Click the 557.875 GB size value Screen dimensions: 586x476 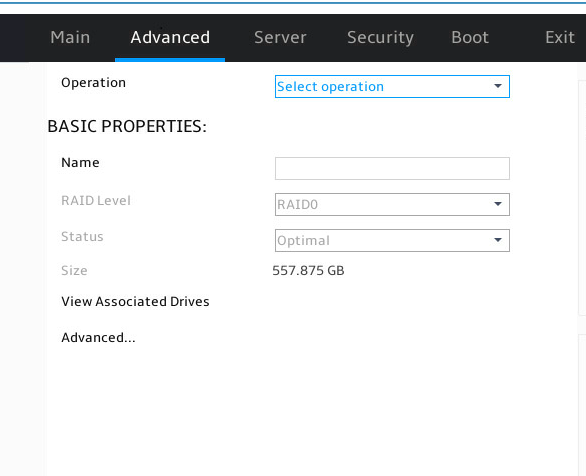pyautogui.click(x=308, y=271)
